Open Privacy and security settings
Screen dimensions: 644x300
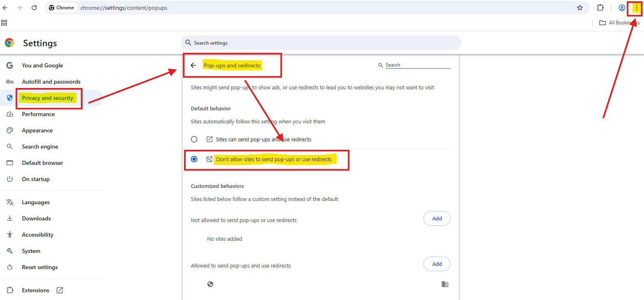tap(48, 98)
